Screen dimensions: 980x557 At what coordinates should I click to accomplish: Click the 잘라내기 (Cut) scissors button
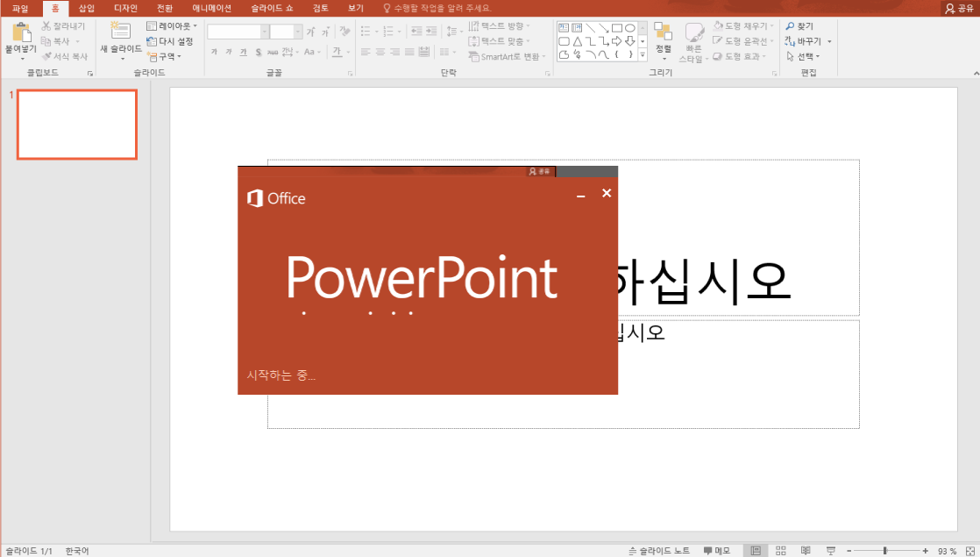point(62,25)
